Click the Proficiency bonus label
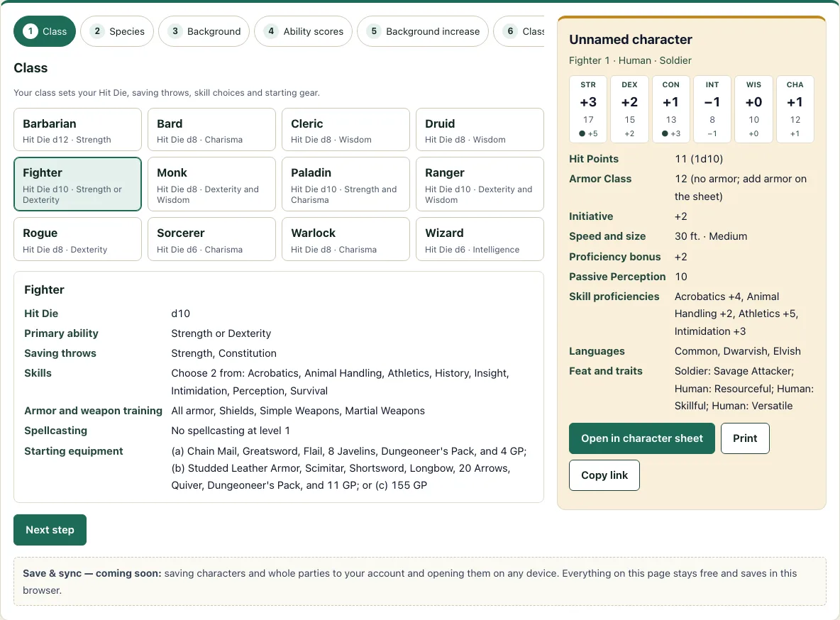840x620 pixels. click(614, 257)
